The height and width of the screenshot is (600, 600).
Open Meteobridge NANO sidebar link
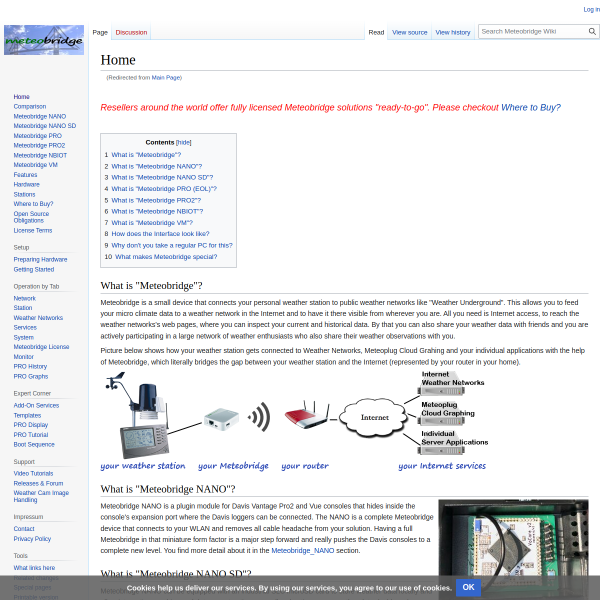(40, 116)
